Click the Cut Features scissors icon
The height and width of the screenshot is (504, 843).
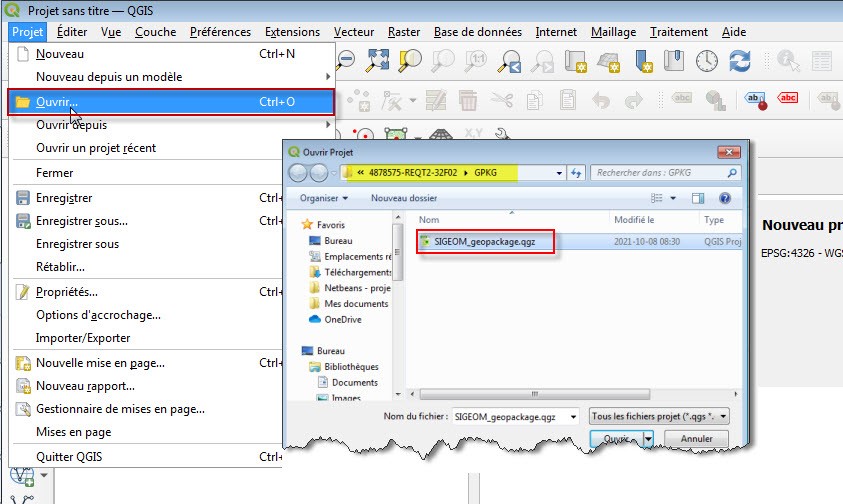501,100
